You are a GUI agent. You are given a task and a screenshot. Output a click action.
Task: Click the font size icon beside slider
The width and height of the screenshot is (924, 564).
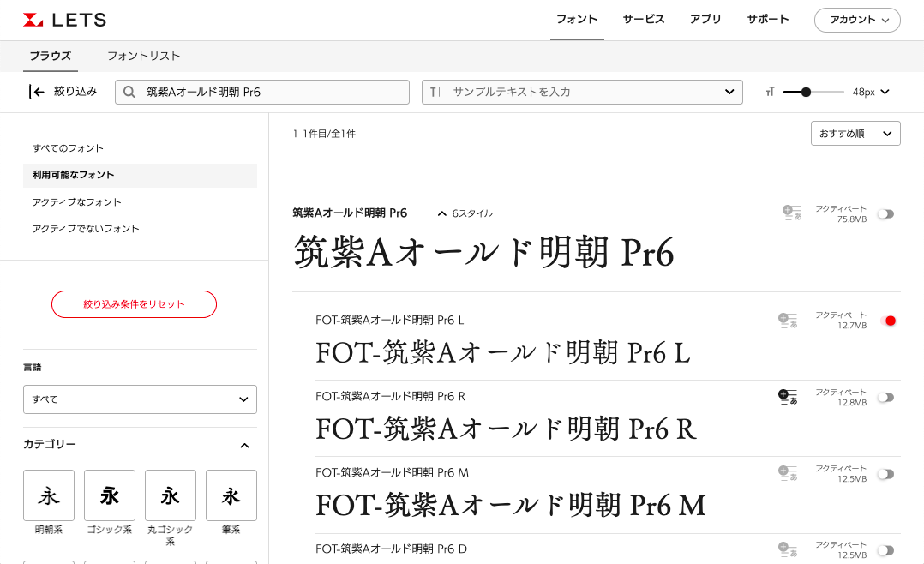coord(770,92)
